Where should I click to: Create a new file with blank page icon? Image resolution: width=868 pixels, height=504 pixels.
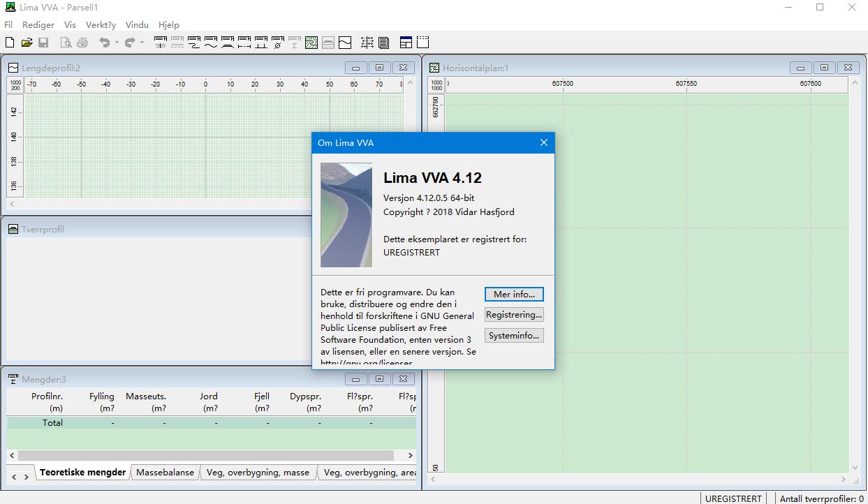tap(10, 43)
